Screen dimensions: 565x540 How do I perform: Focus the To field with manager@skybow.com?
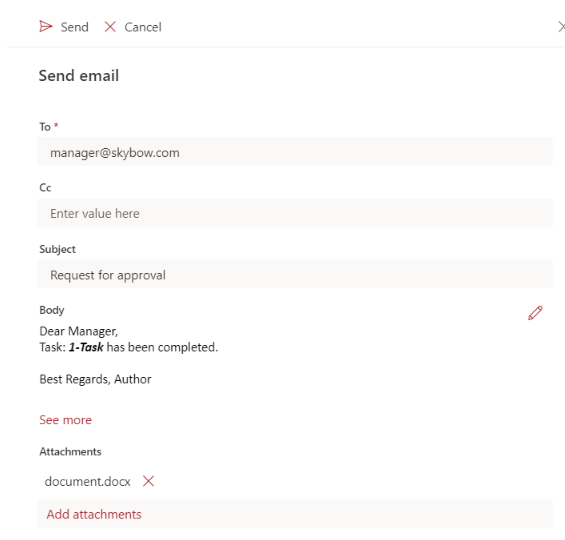tap(295, 152)
